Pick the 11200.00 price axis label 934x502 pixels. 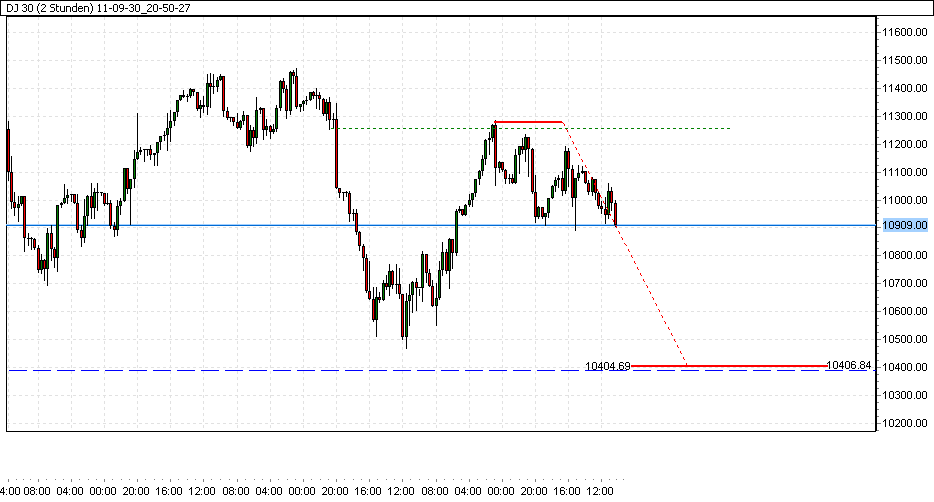(905, 144)
